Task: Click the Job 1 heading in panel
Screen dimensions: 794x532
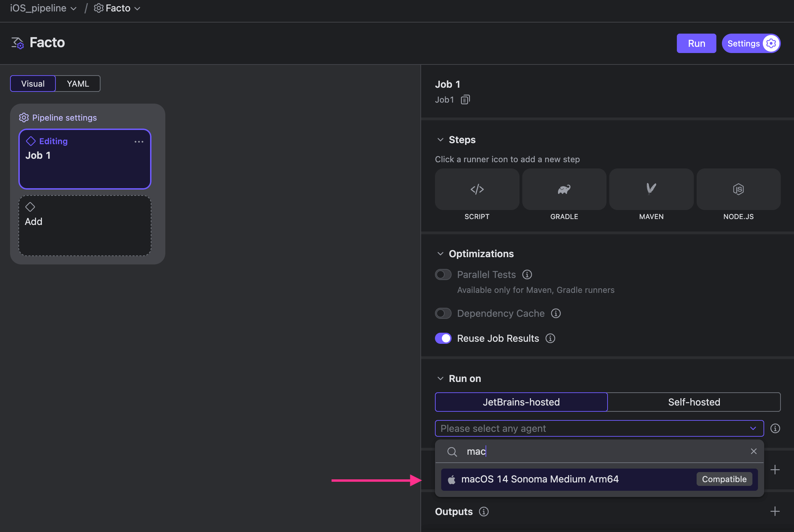Action: [x=448, y=84]
